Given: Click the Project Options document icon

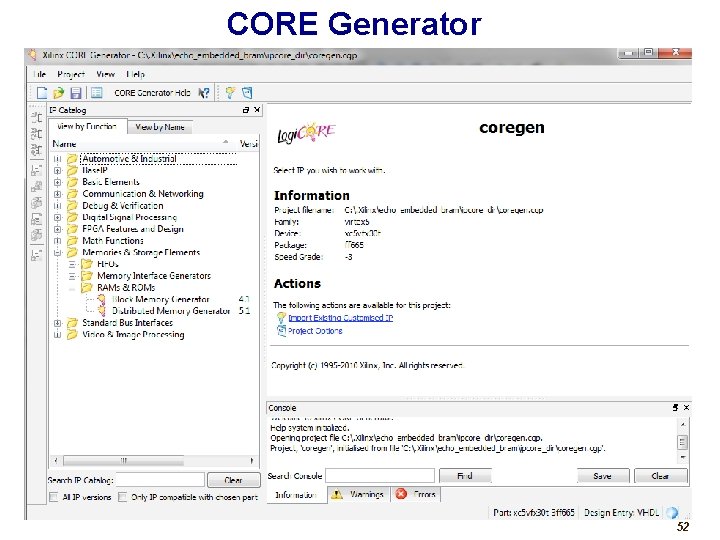Looking at the screenshot, I should point(281,331).
